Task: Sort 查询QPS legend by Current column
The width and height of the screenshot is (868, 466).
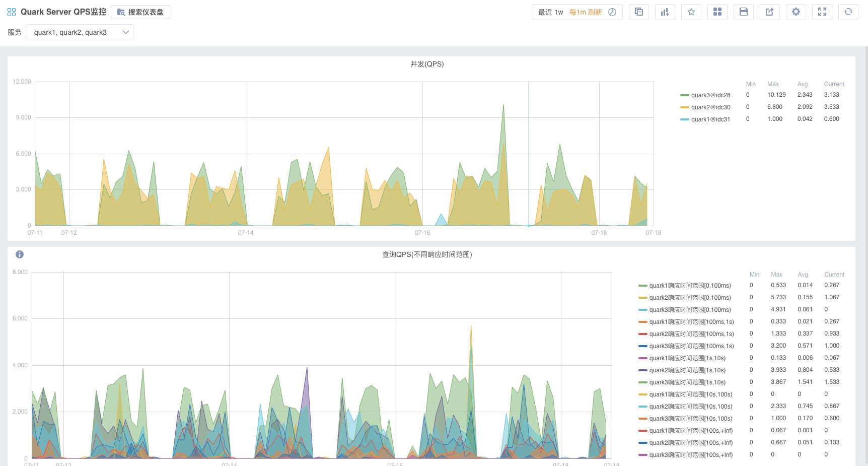Action: (x=834, y=275)
